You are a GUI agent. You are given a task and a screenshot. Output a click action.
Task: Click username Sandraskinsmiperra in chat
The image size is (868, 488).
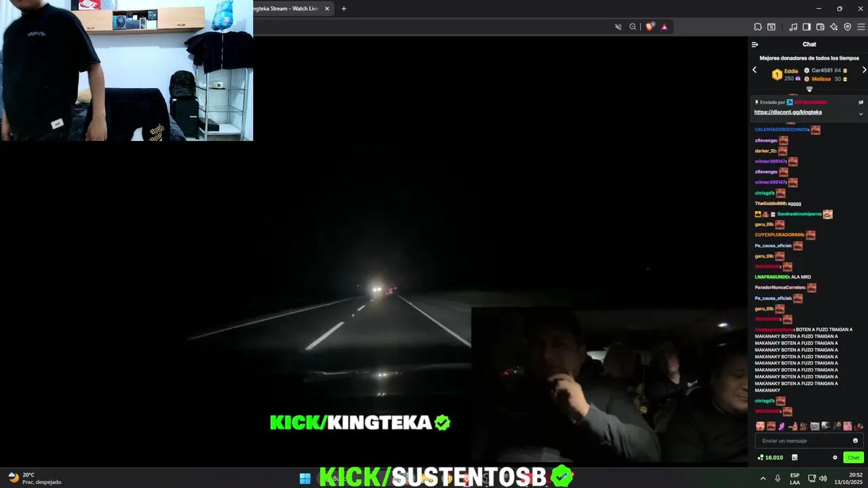point(799,214)
